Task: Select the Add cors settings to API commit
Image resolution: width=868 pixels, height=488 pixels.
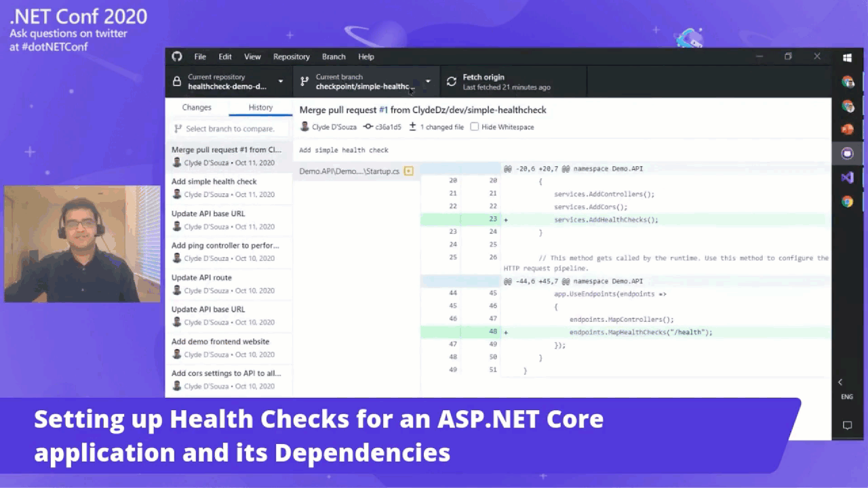Action: (229, 380)
